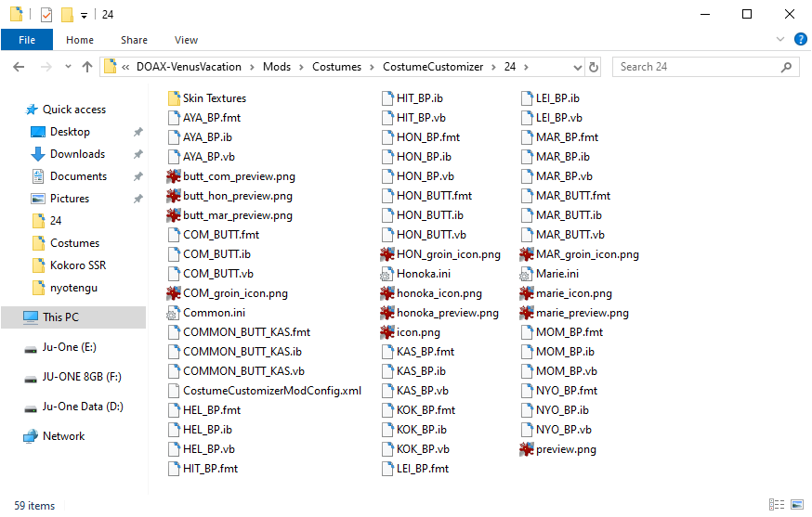Select the AYA_BP.fmt file icon
This screenshot has height=517, width=812.
(x=174, y=118)
